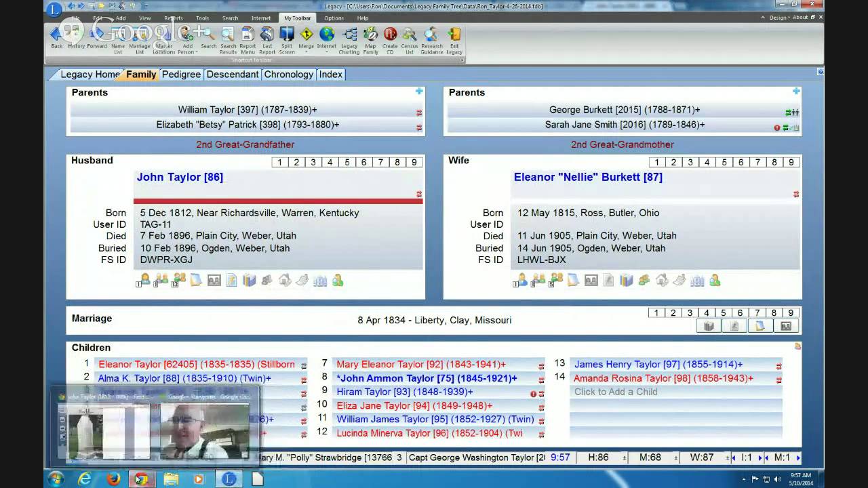The image size is (868, 488).
Task: Activate Split Screen toolbar icon
Action: point(287,41)
